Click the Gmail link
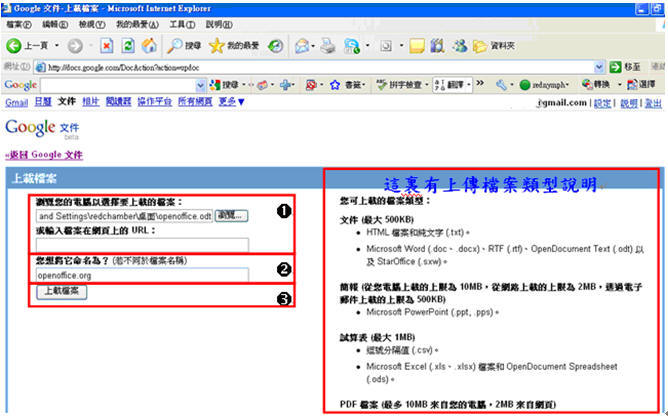The height and width of the screenshot is (417, 668). [17, 102]
